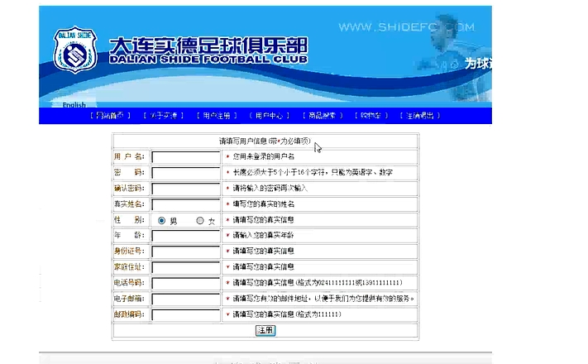Image resolution: width=588 pixels, height=364 pixels.
Task: Go to 用户注册 in the nav bar
Action: 217,116
